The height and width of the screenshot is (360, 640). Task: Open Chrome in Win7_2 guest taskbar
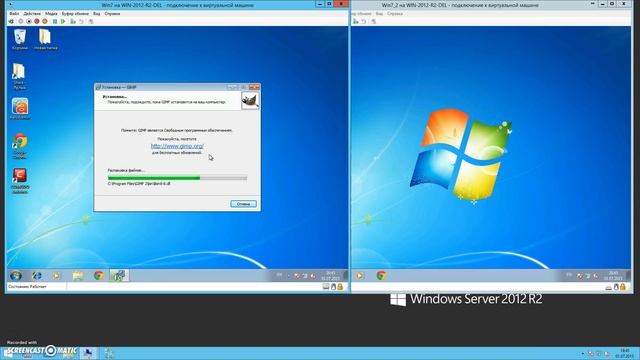click(x=381, y=276)
